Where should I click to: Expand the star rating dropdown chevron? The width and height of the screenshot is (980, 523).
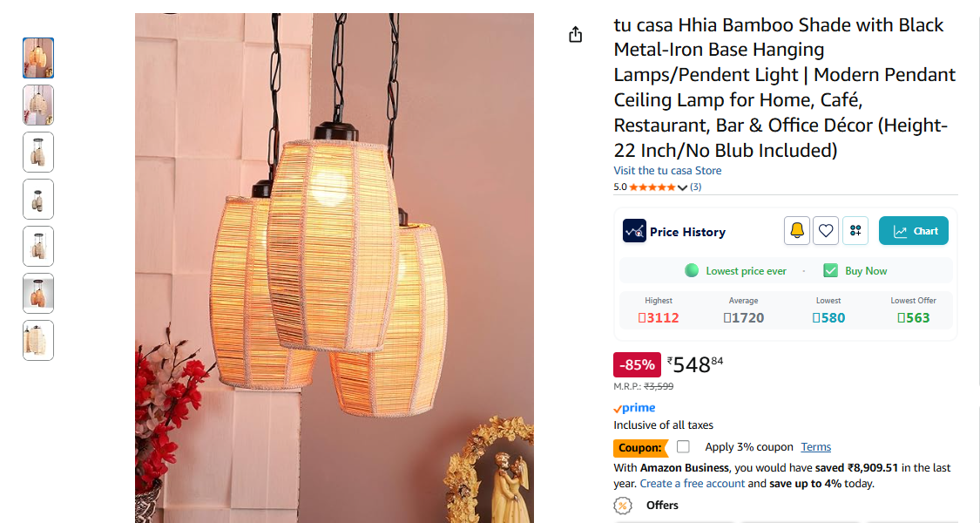pyautogui.click(x=682, y=187)
